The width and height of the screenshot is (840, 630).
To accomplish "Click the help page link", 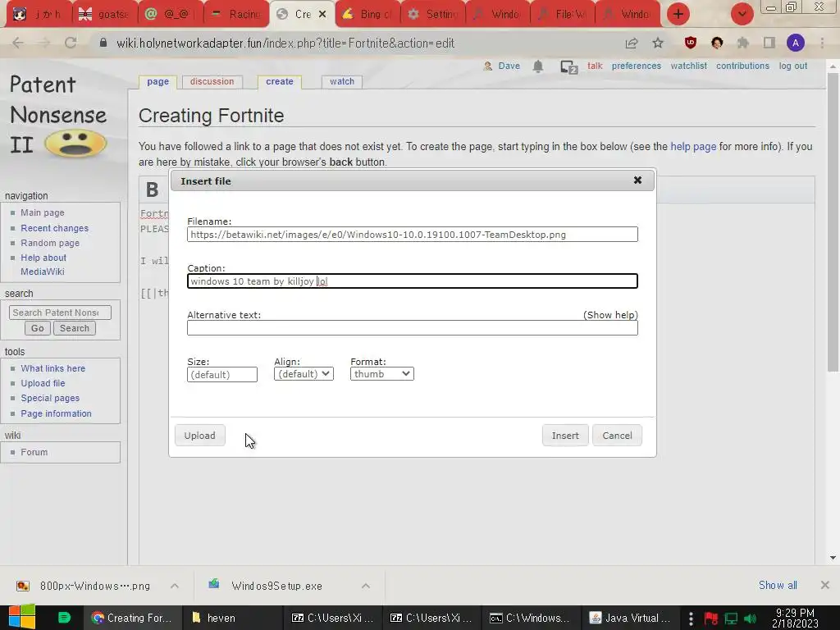I will coord(693,146).
